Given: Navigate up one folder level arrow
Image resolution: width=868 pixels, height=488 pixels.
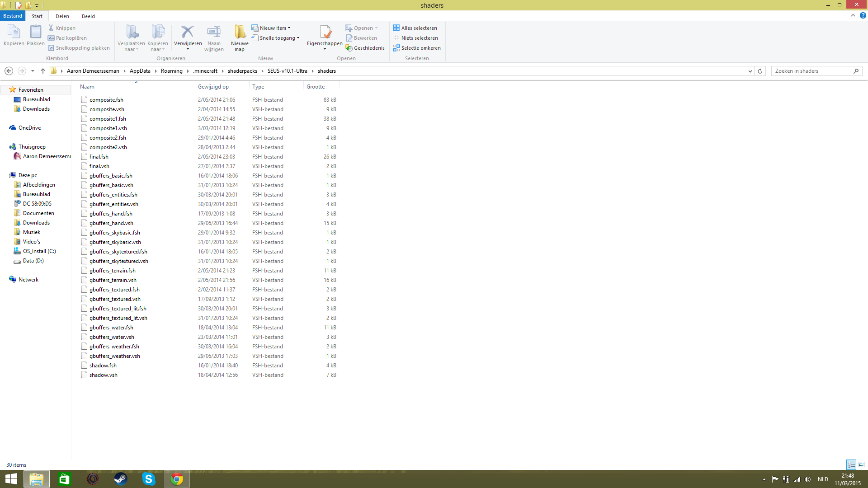Looking at the screenshot, I should click(43, 71).
